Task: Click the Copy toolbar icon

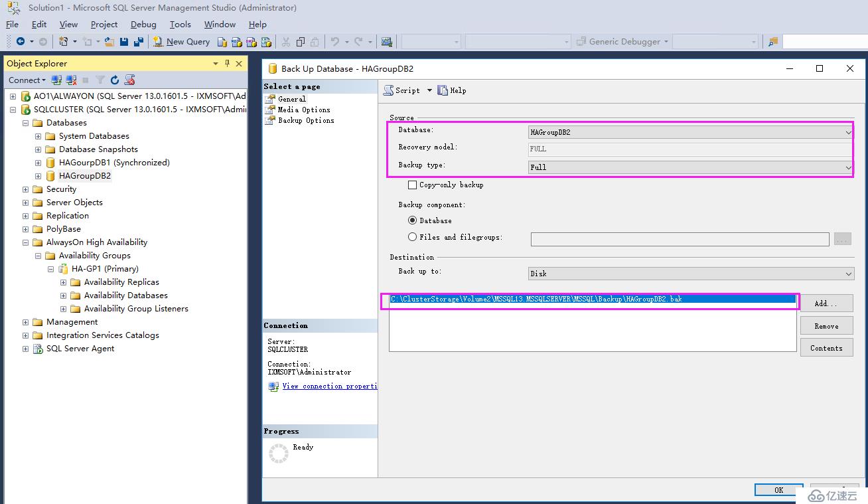Action: tap(301, 41)
